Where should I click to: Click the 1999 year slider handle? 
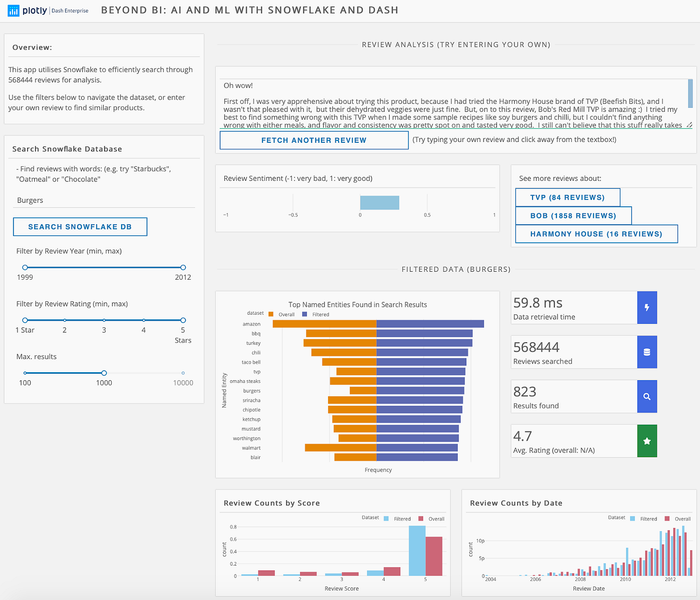(x=25, y=268)
